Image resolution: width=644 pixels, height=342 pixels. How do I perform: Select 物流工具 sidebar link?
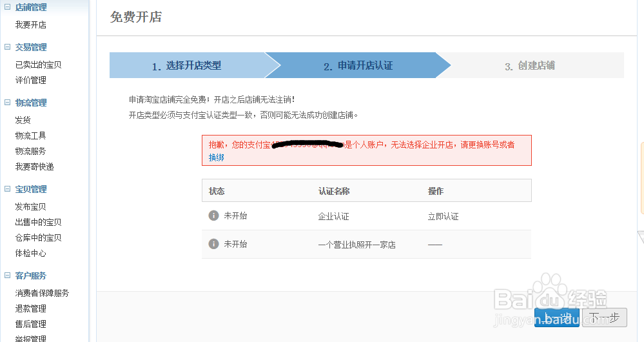[31, 136]
